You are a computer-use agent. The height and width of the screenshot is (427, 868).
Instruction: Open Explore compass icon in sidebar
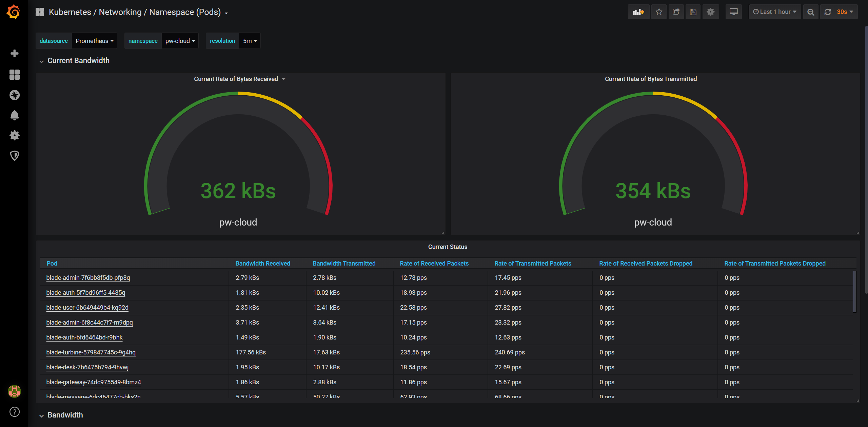pyautogui.click(x=14, y=95)
